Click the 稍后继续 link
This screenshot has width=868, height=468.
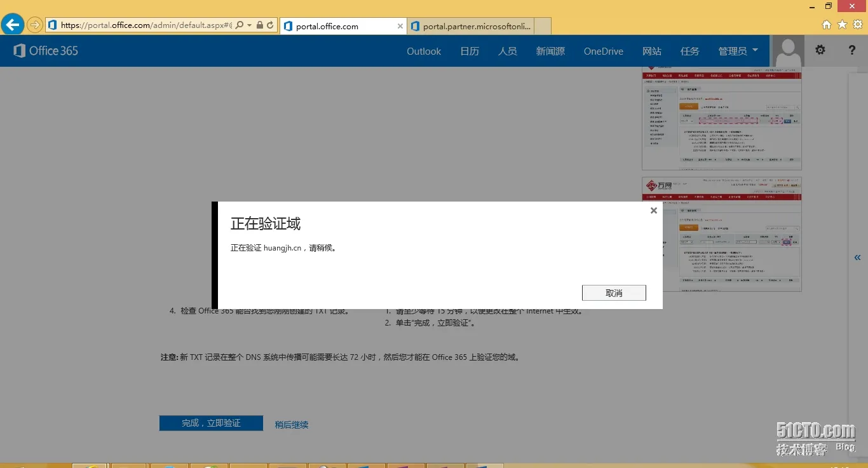coord(292,424)
